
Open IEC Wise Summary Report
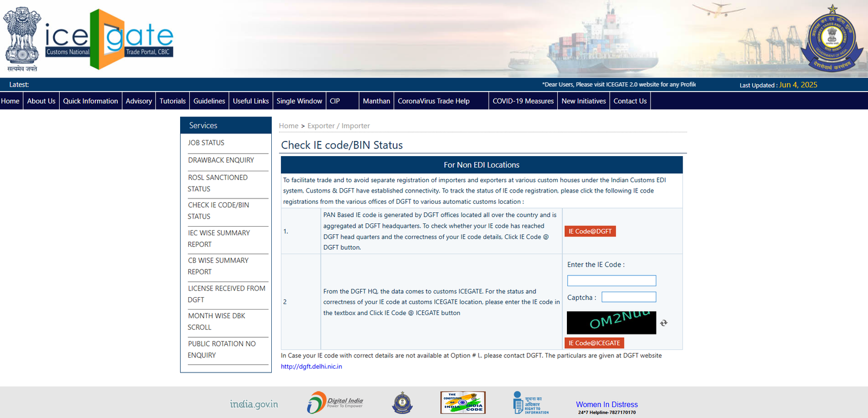[219, 239]
